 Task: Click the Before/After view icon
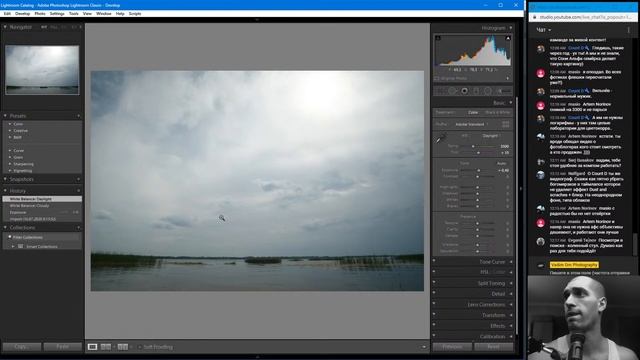(x=106, y=347)
